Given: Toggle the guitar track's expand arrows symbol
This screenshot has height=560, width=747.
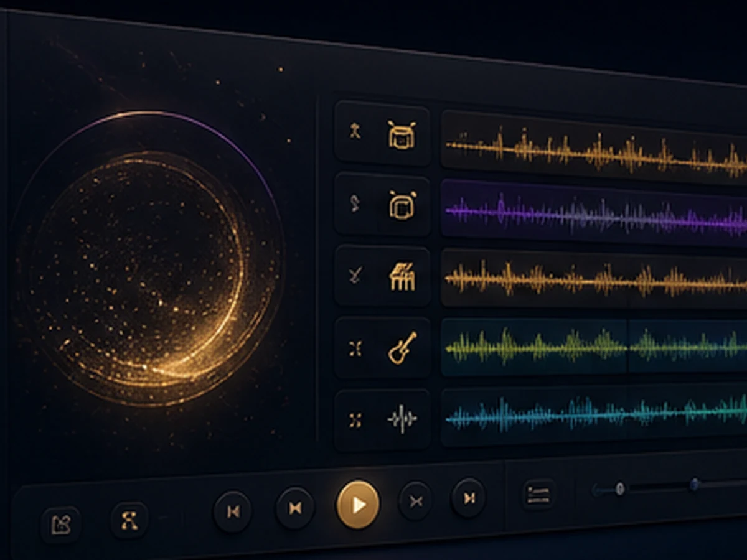Looking at the screenshot, I should tap(355, 348).
